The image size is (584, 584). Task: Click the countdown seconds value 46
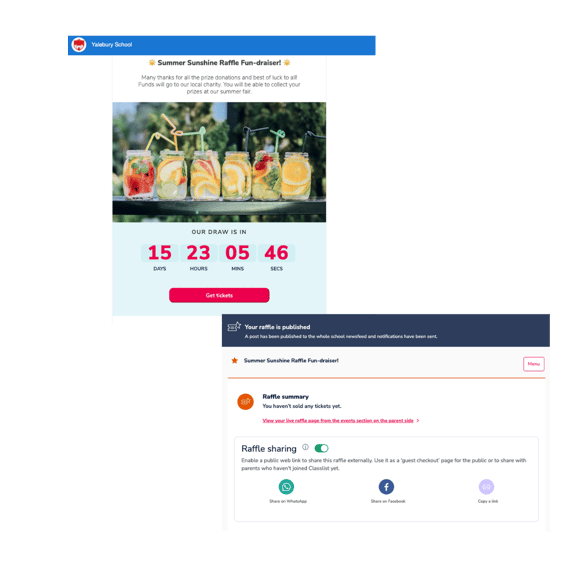276,253
